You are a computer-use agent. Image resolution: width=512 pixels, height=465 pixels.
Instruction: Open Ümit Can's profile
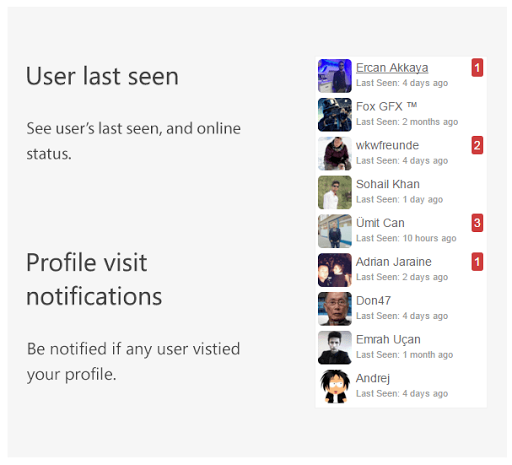[380, 223]
